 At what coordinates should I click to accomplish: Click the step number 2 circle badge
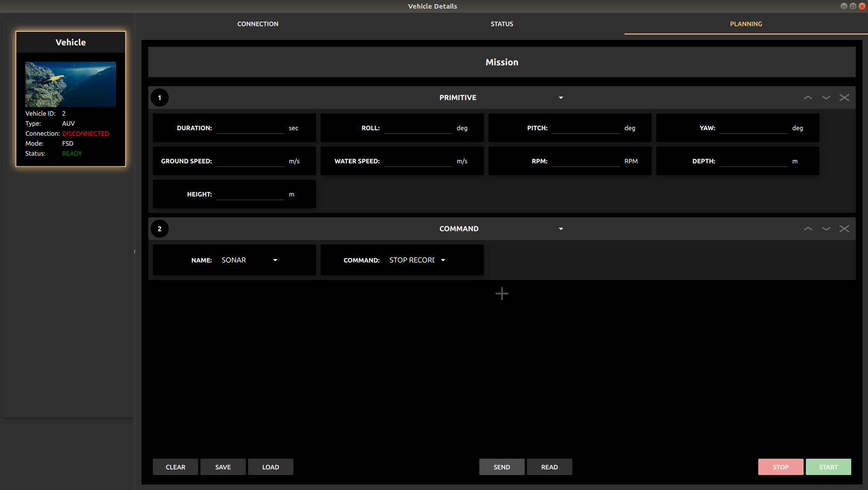(x=160, y=229)
